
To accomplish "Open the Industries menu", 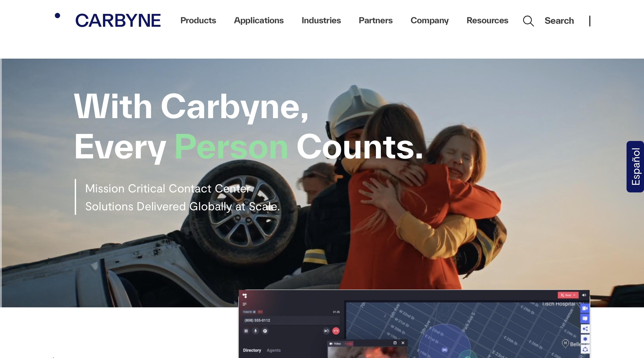I will point(321,21).
